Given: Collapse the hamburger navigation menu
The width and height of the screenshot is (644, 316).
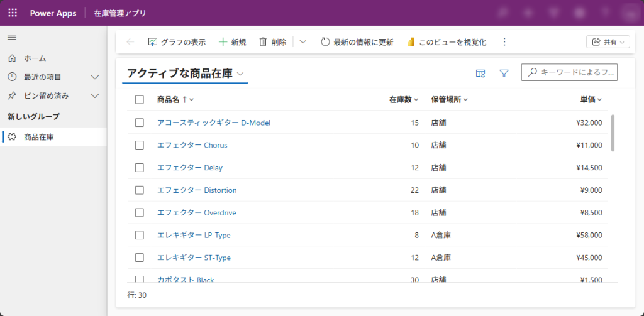Looking at the screenshot, I should coord(11,38).
